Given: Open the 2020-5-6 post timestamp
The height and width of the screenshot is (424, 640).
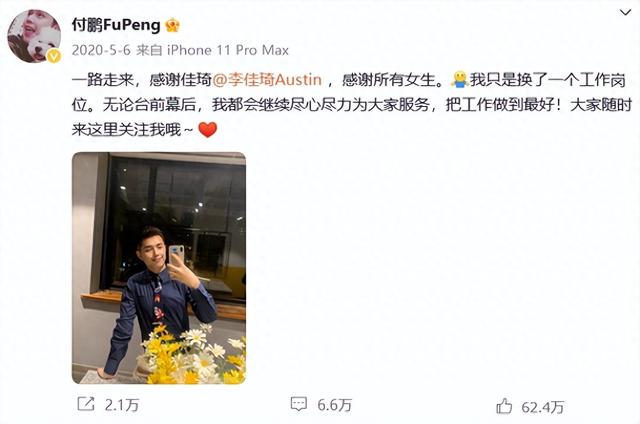Looking at the screenshot, I should (101, 50).
